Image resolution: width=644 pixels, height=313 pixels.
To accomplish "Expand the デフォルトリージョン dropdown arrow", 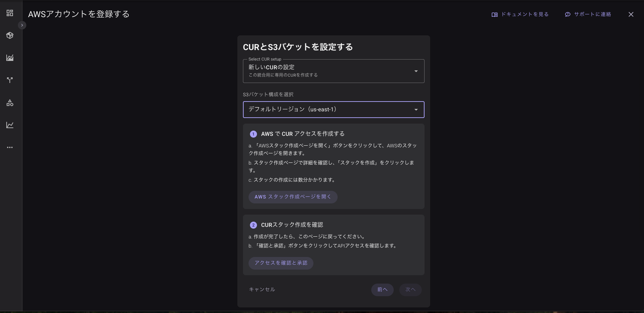I will [416, 109].
